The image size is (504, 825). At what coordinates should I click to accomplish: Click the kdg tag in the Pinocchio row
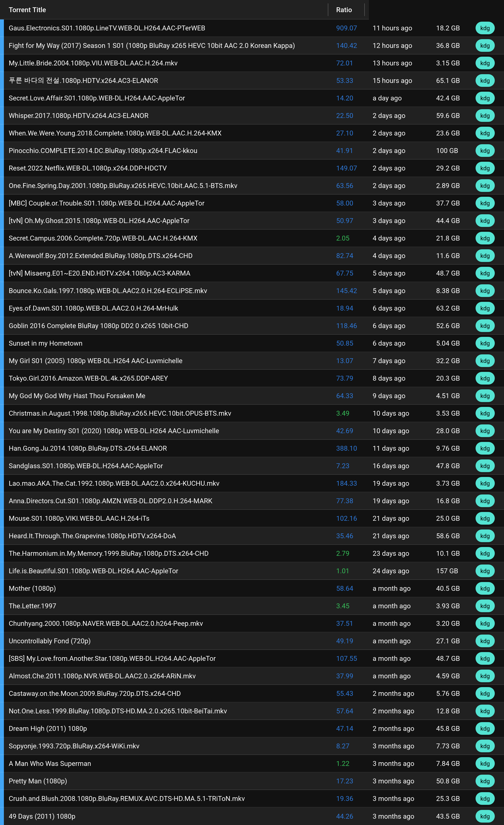coord(485,151)
